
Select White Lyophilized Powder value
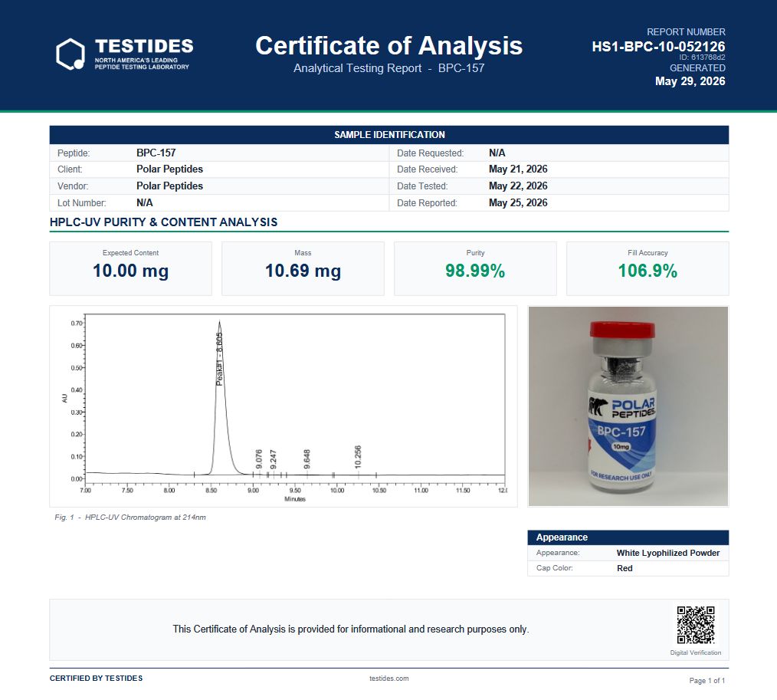click(x=668, y=553)
